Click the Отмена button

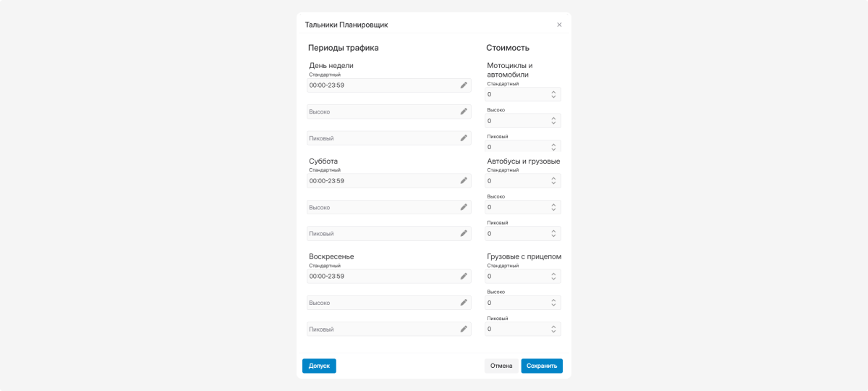(x=501, y=366)
